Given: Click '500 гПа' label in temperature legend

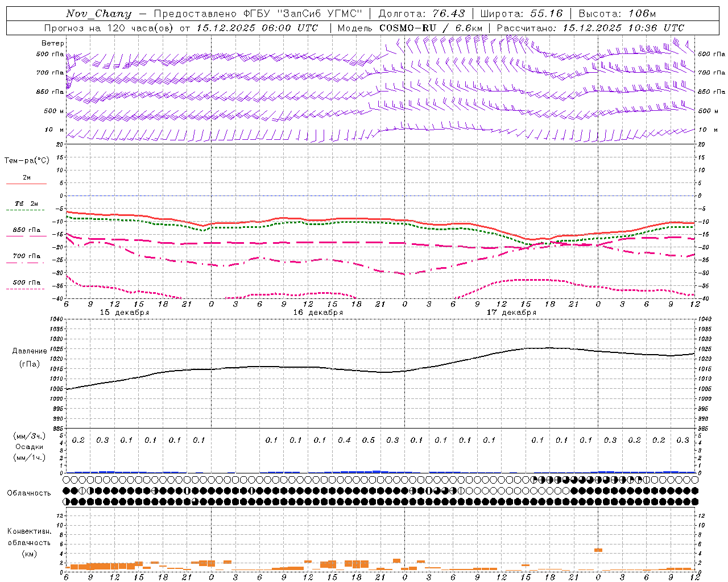Looking at the screenshot, I should (27, 282).
